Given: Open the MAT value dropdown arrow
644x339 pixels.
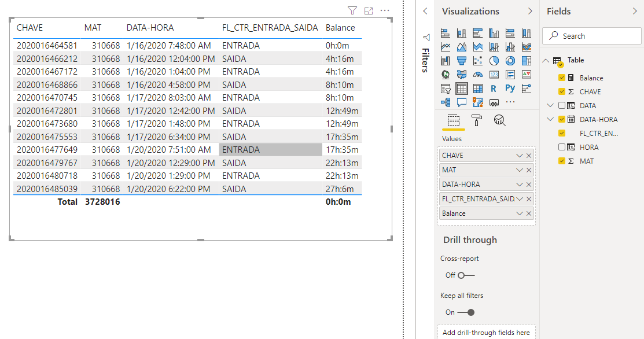Looking at the screenshot, I should pos(519,170).
